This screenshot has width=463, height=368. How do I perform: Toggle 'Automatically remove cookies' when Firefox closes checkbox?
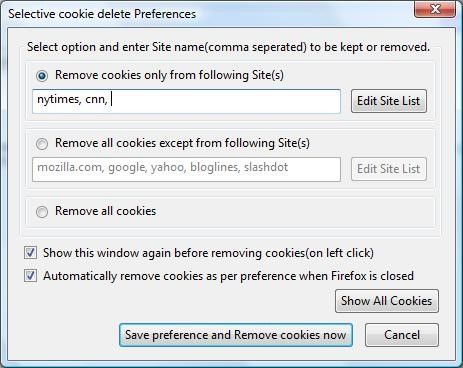click(30, 276)
